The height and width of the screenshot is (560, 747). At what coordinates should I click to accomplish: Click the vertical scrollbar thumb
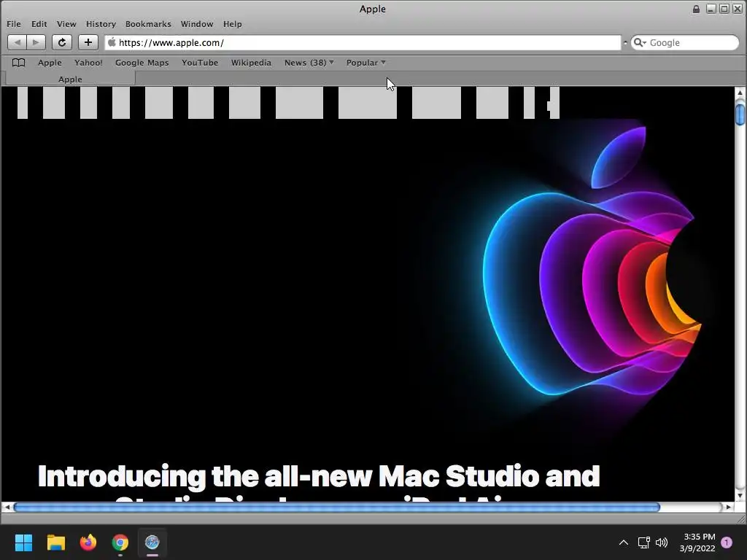(740, 114)
